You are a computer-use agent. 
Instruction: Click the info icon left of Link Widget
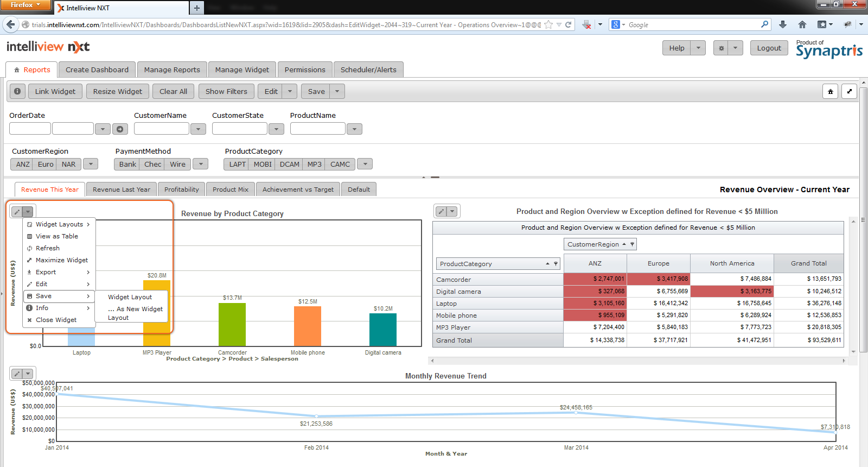click(x=17, y=92)
